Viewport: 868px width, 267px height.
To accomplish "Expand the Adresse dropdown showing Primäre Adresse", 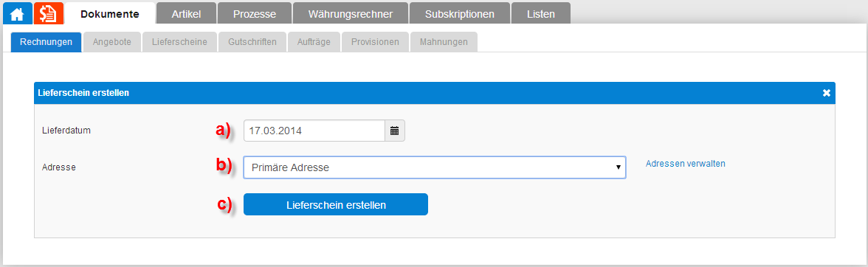I will pyautogui.click(x=435, y=167).
